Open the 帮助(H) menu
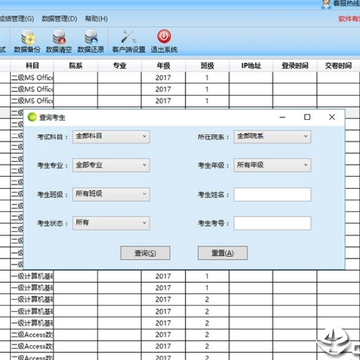 pos(96,19)
